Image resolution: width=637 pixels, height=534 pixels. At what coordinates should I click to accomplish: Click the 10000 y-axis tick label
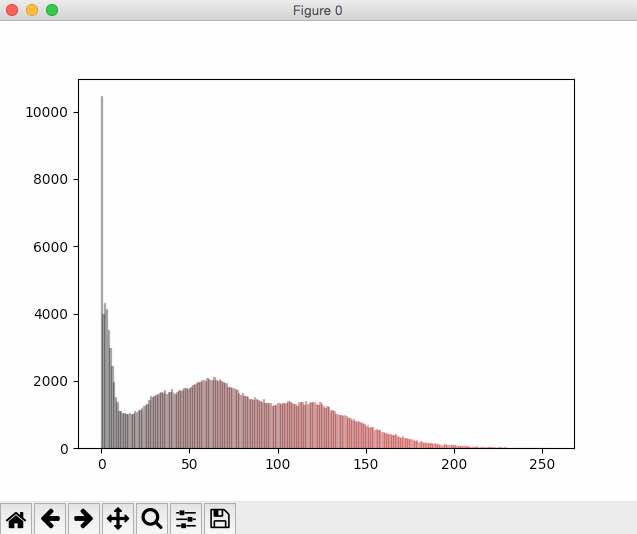click(46, 112)
